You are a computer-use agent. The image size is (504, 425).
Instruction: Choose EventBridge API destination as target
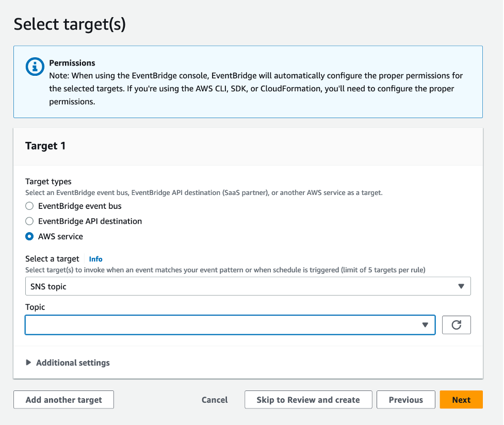(29, 221)
